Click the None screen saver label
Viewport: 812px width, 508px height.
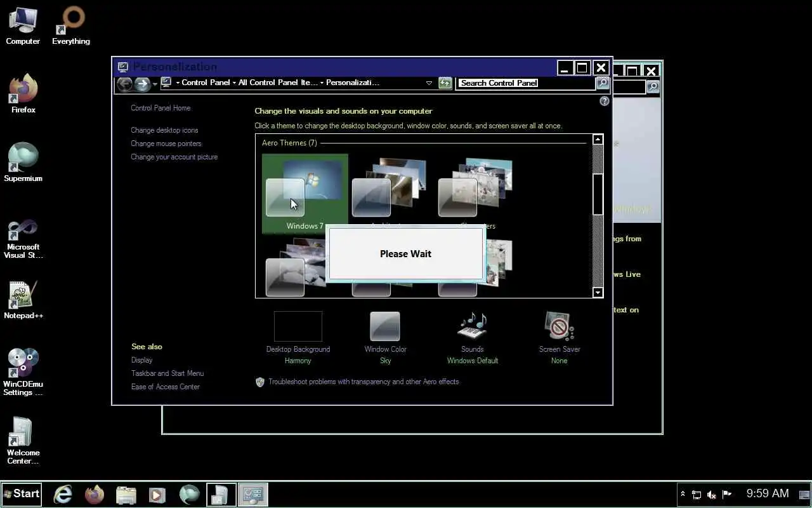pos(559,361)
